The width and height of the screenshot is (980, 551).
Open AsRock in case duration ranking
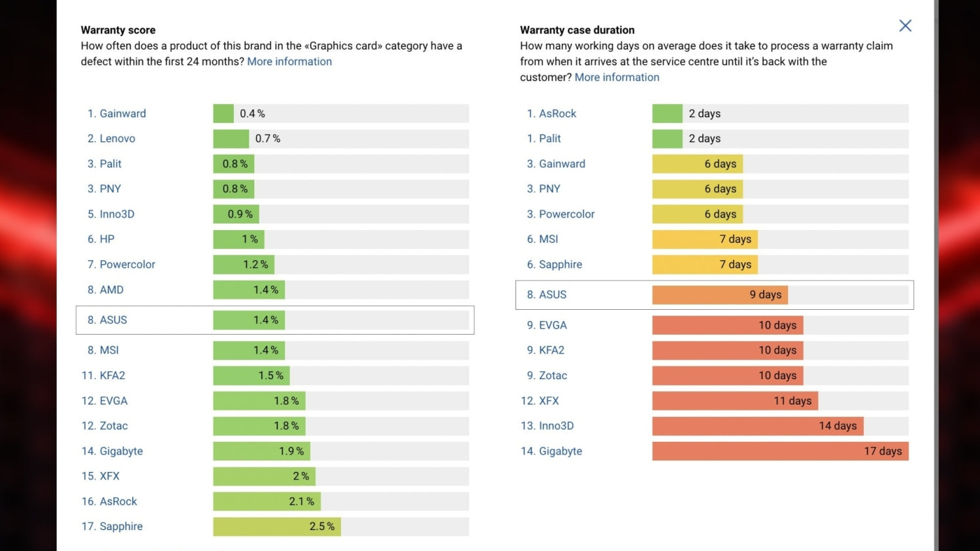[557, 114]
